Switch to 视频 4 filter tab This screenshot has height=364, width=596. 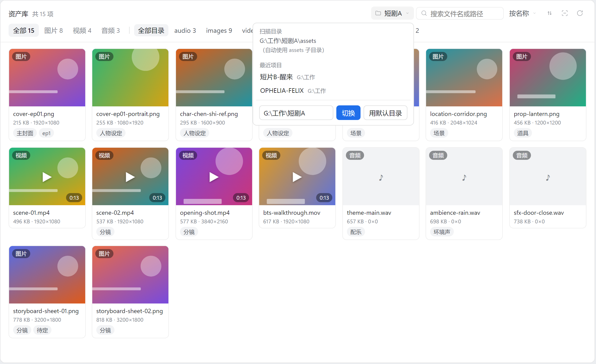(82, 31)
